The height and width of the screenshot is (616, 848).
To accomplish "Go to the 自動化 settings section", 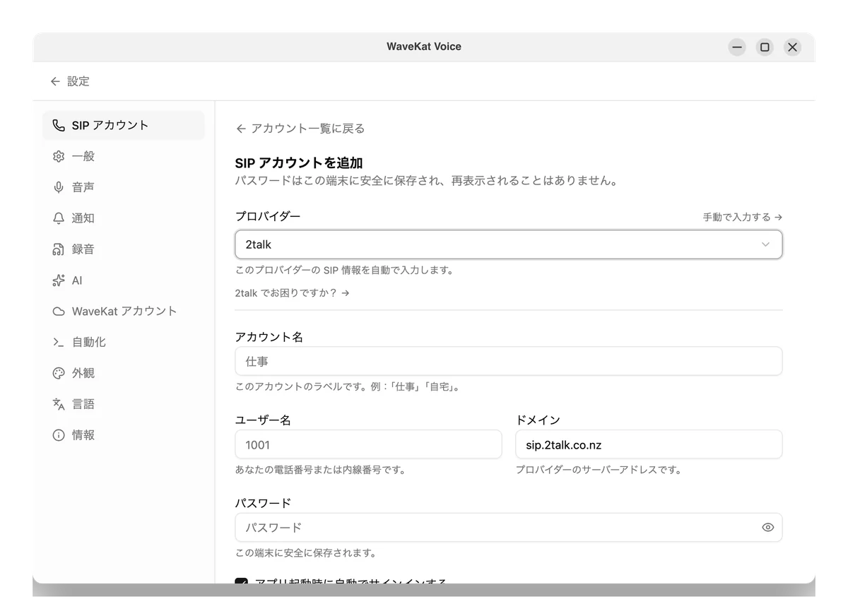I will (124, 342).
